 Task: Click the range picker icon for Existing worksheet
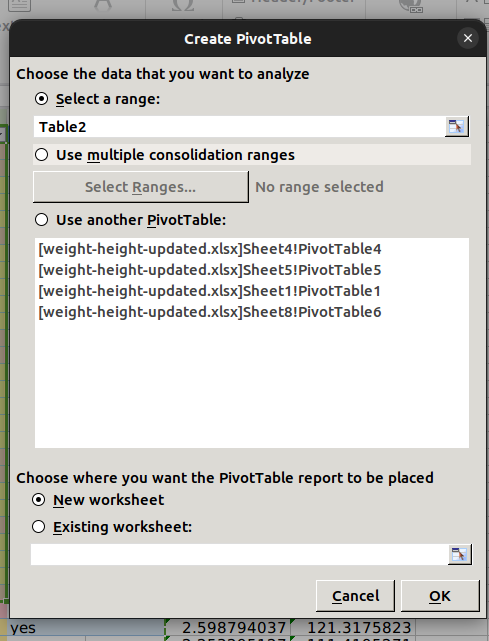click(x=460, y=555)
